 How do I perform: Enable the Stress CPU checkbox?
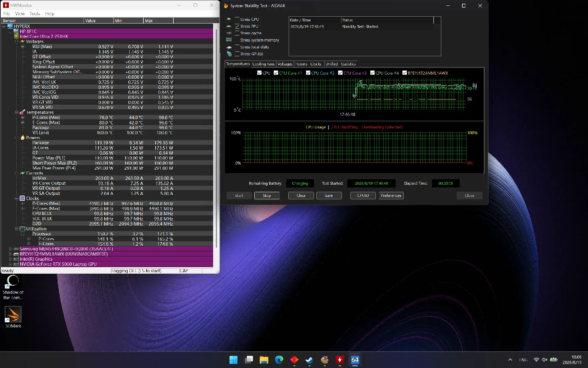[x=237, y=19]
